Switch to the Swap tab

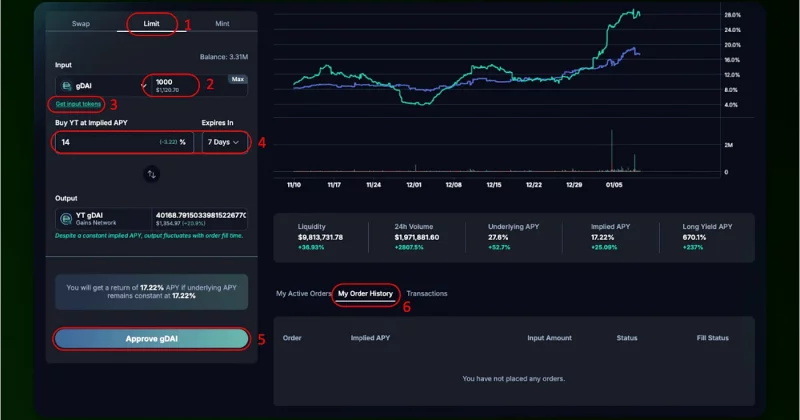(x=81, y=23)
